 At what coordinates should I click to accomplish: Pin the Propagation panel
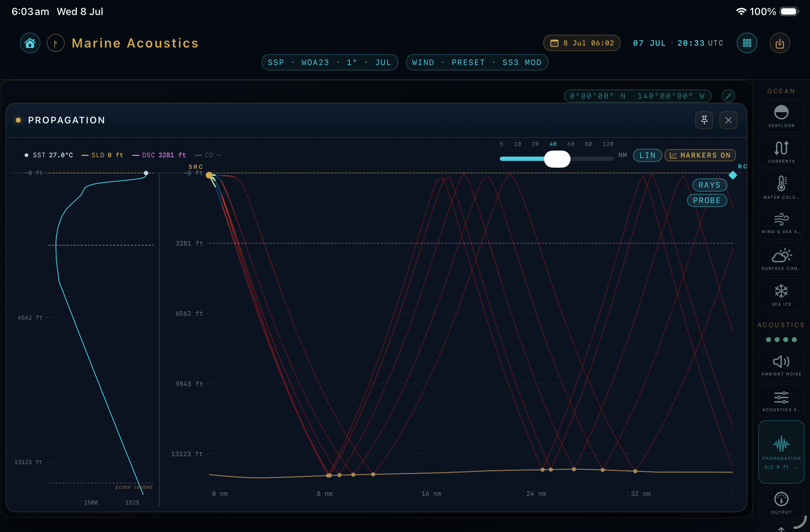[x=704, y=120]
